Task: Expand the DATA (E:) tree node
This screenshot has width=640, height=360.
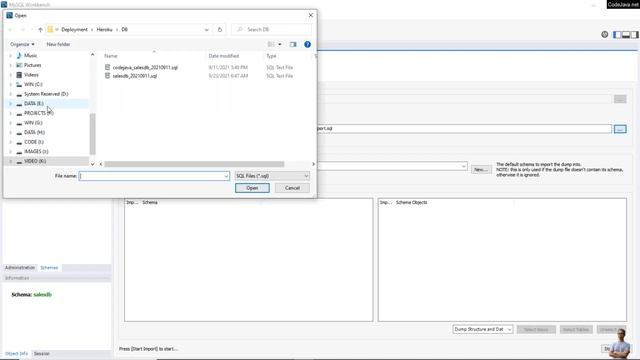Action: coord(11,104)
